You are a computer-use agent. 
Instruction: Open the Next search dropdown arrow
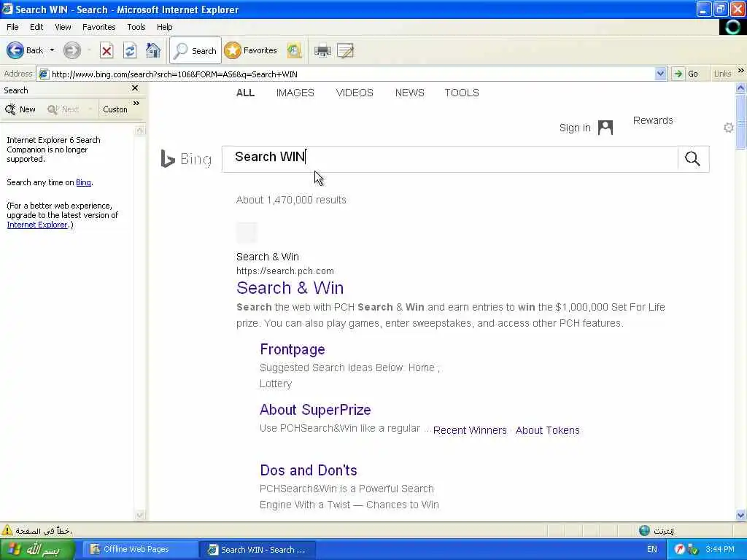(90, 109)
